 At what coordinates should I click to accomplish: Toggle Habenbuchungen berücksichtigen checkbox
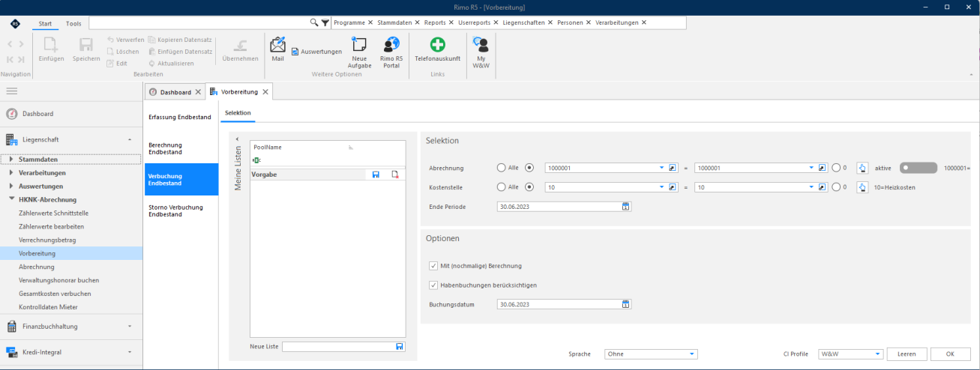433,285
